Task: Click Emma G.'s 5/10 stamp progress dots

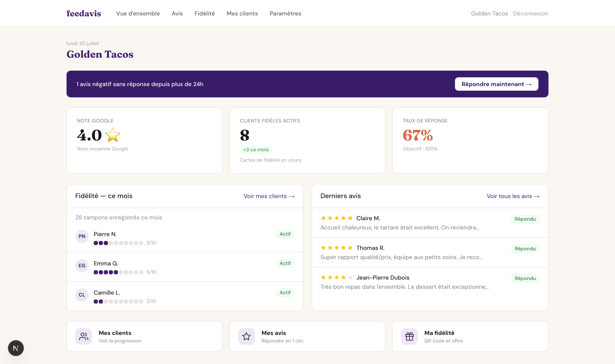Action: coord(118,272)
